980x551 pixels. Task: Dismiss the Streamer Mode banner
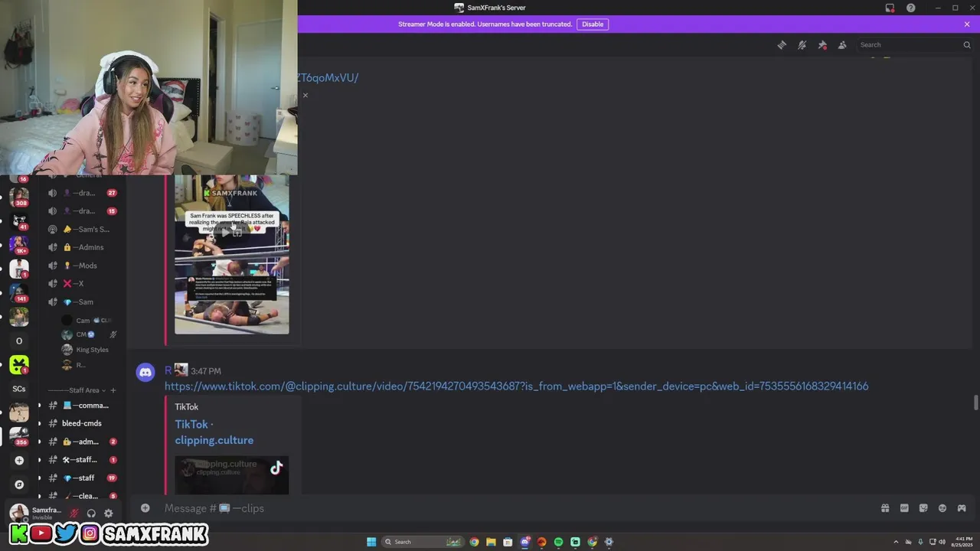pos(967,24)
